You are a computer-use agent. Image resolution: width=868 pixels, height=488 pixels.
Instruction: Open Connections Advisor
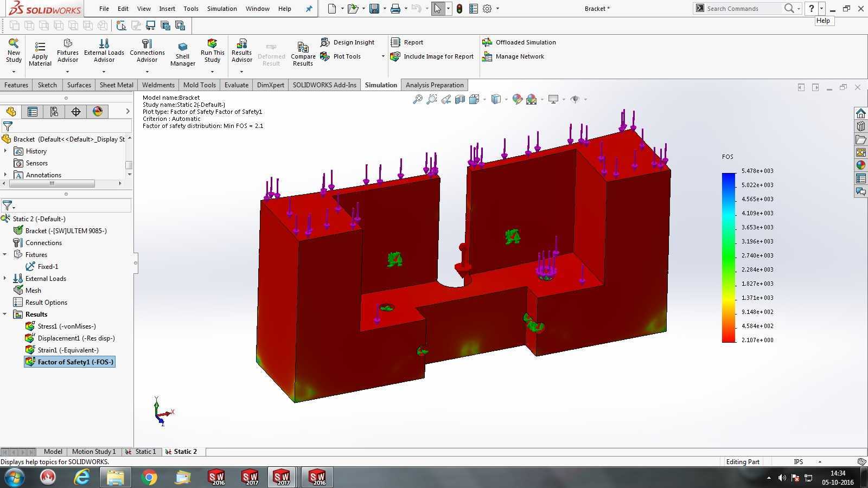pos(147,51)
